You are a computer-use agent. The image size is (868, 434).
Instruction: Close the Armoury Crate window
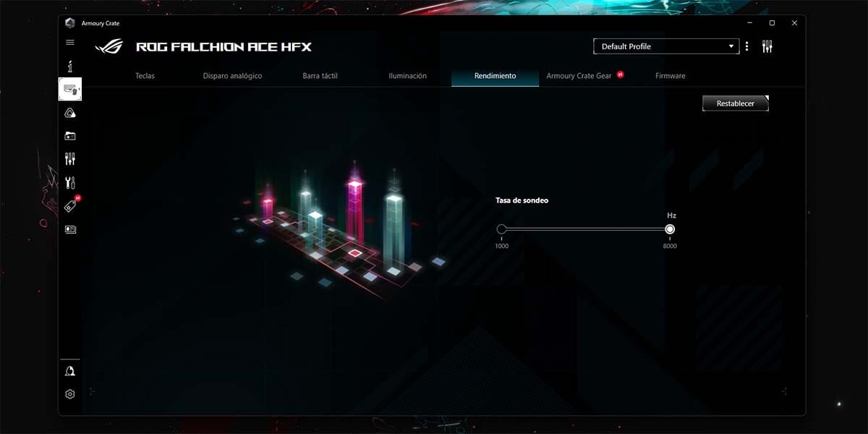coord(795,23)
